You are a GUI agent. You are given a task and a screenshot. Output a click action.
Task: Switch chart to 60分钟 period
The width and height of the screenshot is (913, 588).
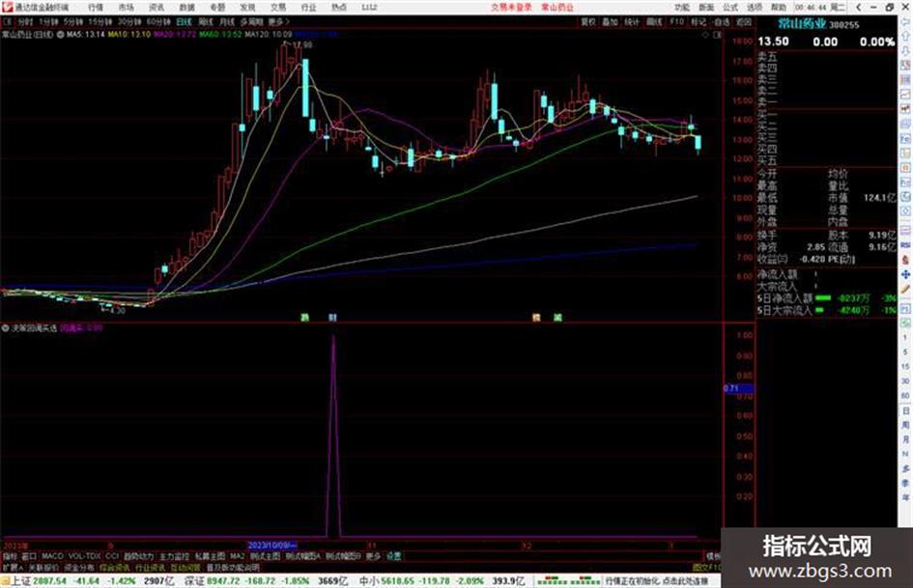click(x=158, y=21)
